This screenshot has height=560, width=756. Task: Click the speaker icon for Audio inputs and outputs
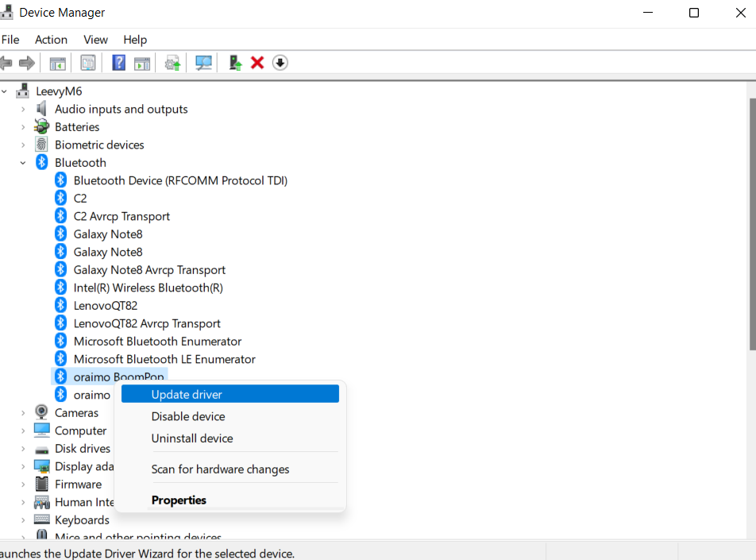pos(42,109)
